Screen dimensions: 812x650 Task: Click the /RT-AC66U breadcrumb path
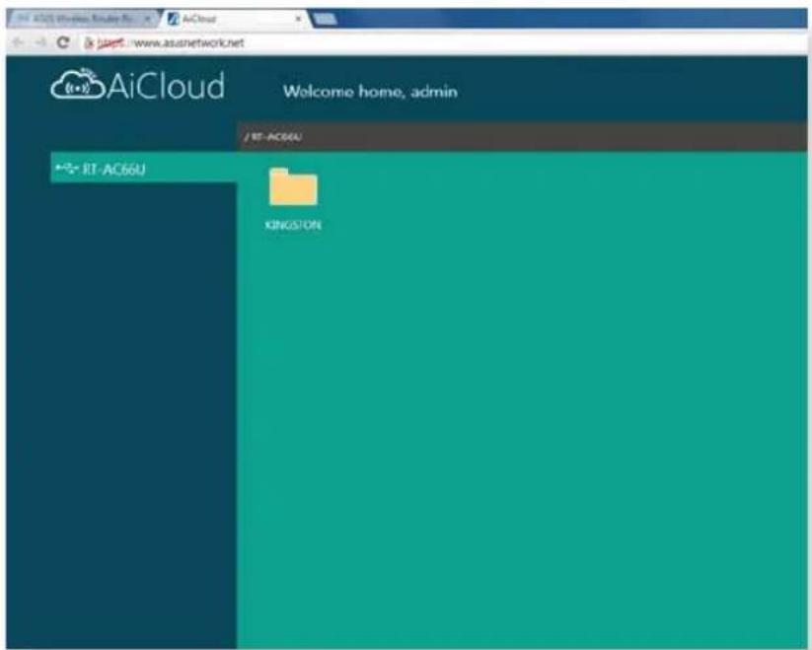tap(273, 137)
